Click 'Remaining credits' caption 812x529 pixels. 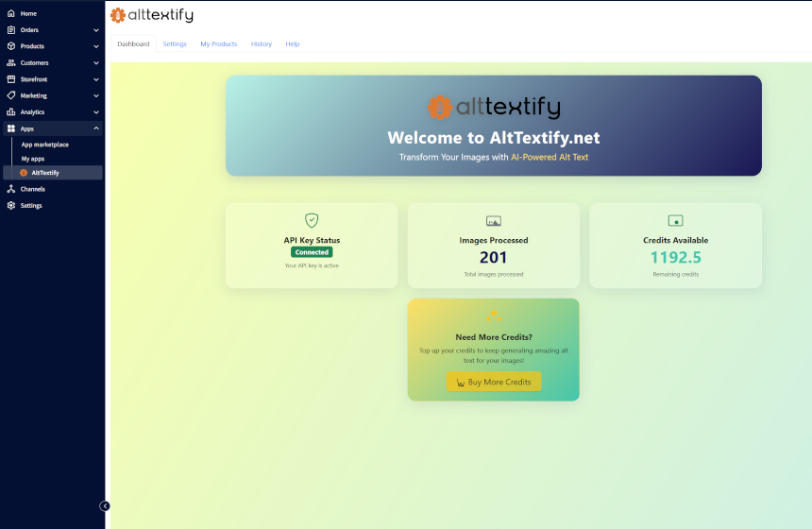point(675,274)
